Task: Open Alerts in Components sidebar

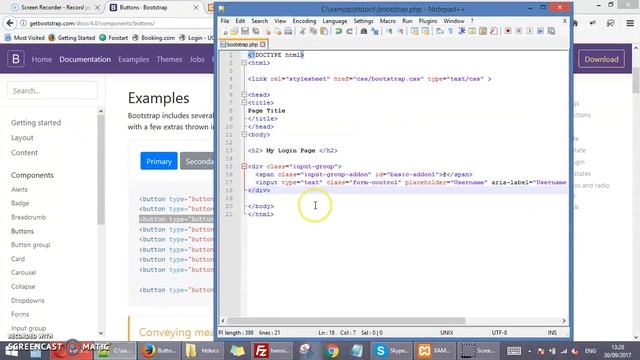Action: point(19,189)
